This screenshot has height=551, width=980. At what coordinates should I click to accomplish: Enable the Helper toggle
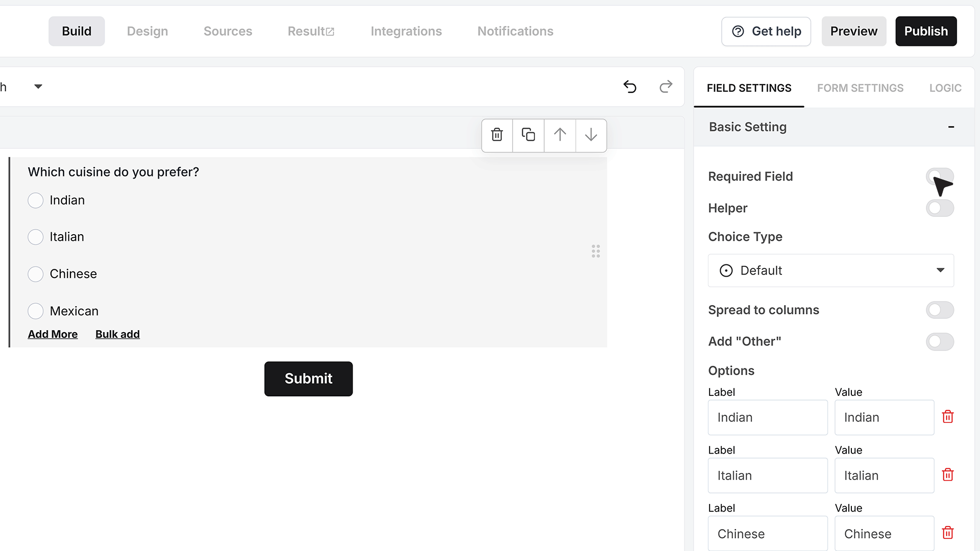[x=940, y=208]
